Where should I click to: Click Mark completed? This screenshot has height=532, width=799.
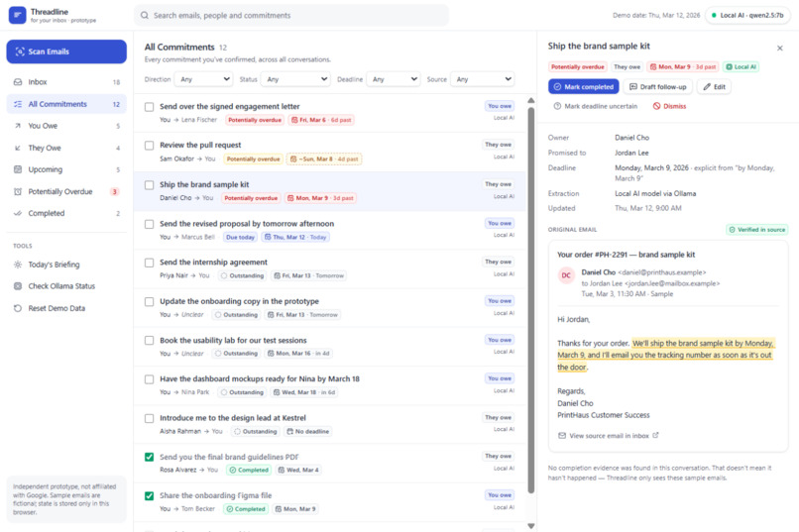[x=584, y=87]
